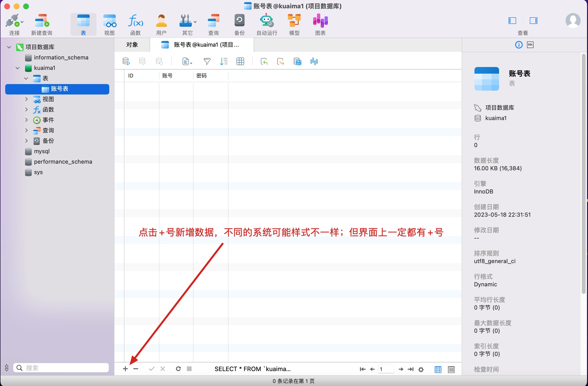Expand the 事件 tree node
The image size is (588, 386).
point(26,120)
